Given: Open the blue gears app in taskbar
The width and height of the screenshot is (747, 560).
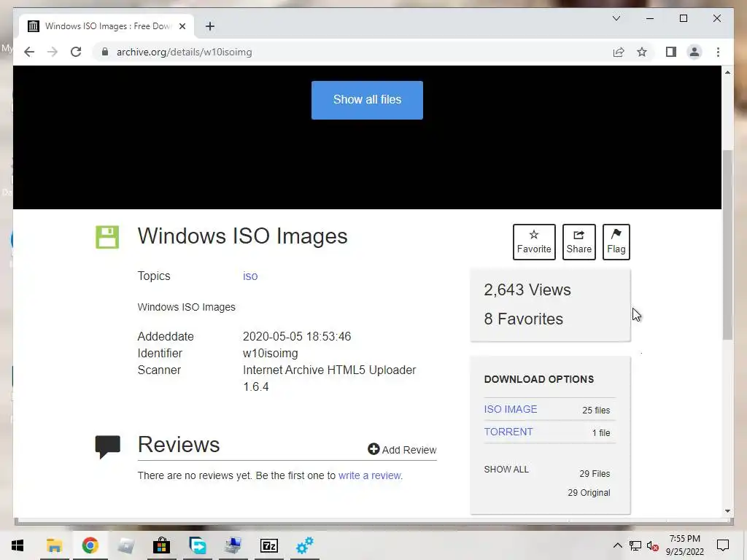Looking at the screenshot, I should coord(304,545).
